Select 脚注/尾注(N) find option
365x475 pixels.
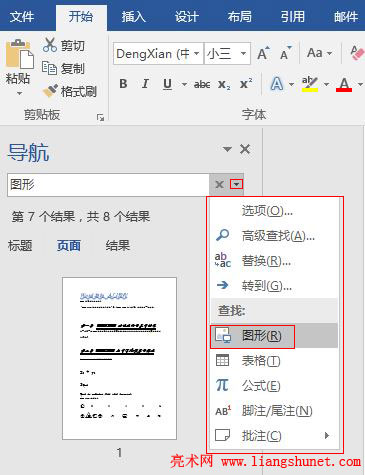tap(274, 411)
